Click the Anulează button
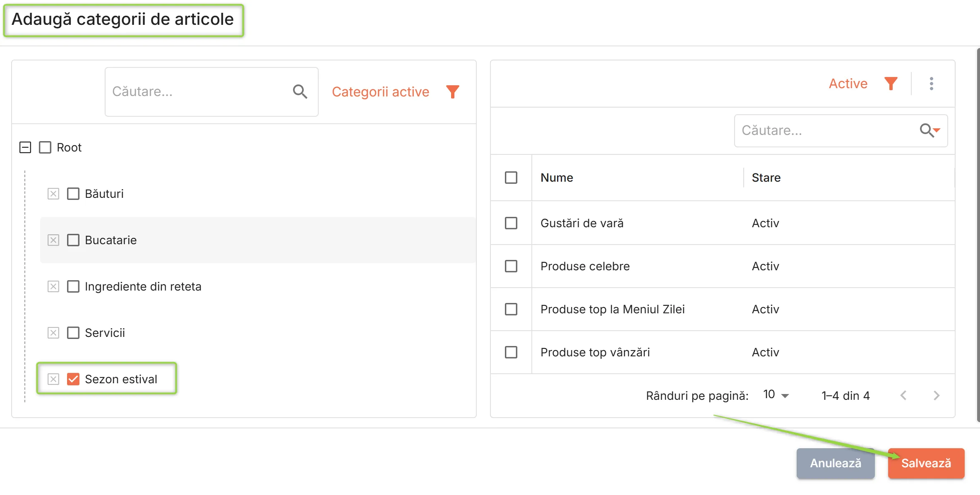980x495 pixels. point(836,463)
